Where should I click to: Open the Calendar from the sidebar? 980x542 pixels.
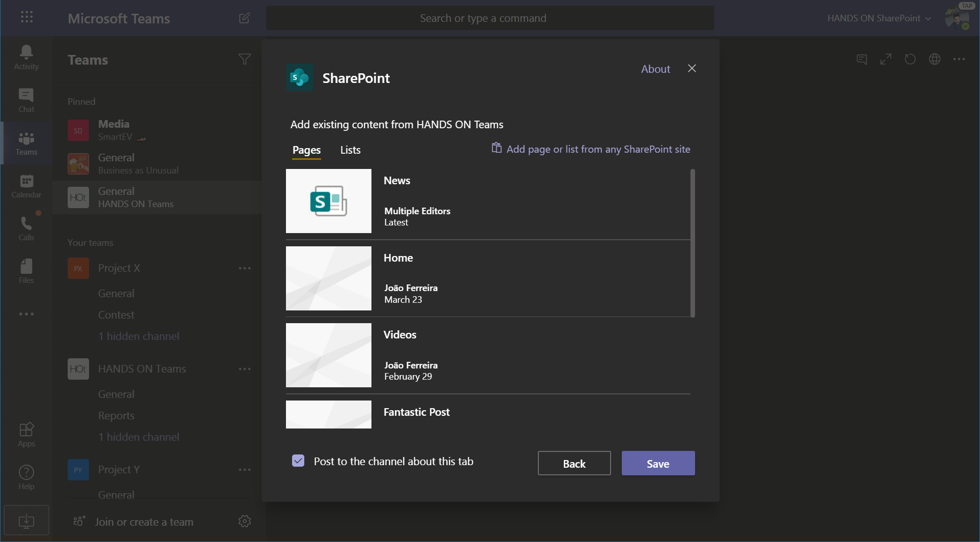point(26,185)
